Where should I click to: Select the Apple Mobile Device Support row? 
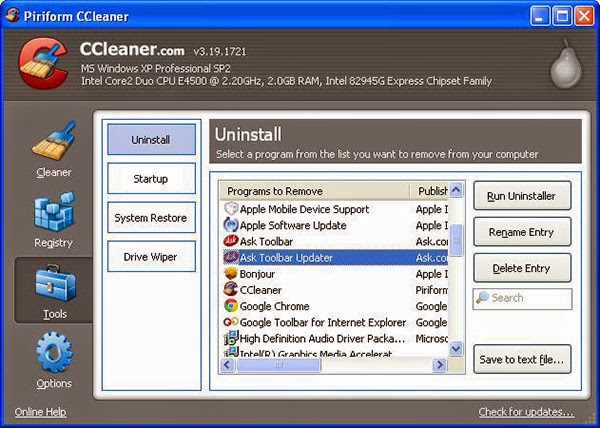[x=335, y=209]
